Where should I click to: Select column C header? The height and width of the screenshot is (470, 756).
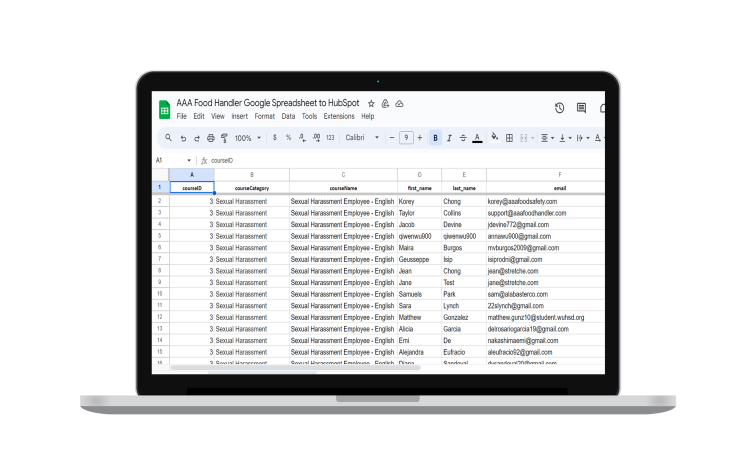pos(343,175)
